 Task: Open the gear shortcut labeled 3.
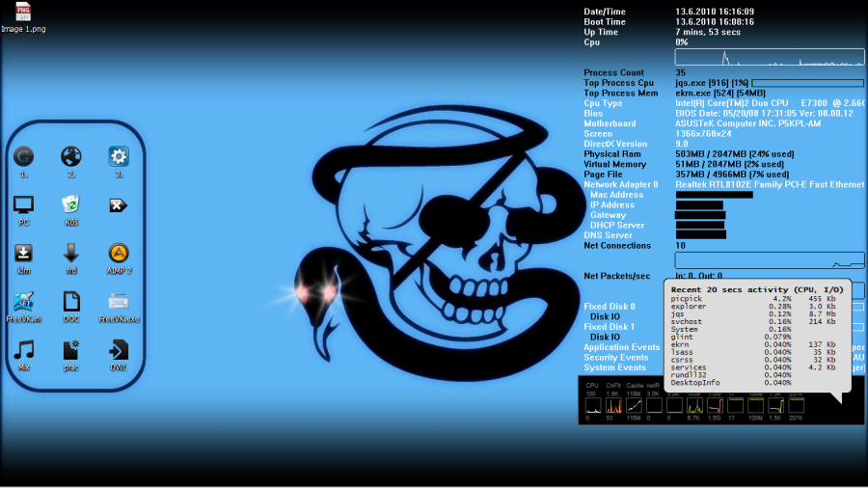119,157
